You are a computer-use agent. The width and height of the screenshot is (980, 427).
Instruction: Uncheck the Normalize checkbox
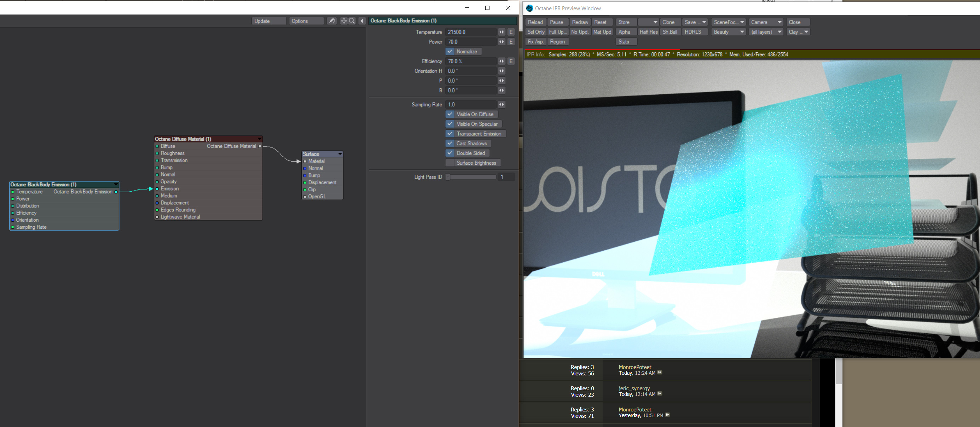[450, 51]
